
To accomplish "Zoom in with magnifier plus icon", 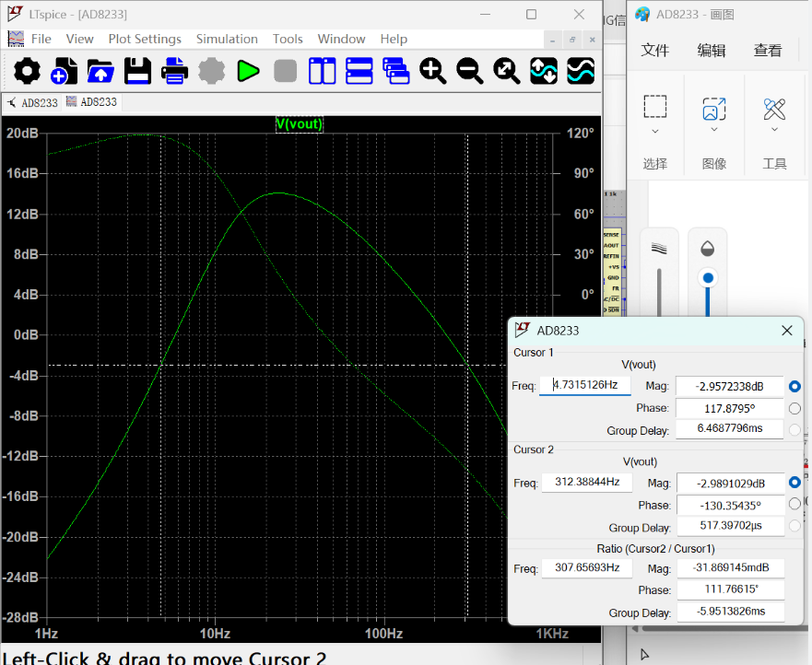I will (433, 71).
